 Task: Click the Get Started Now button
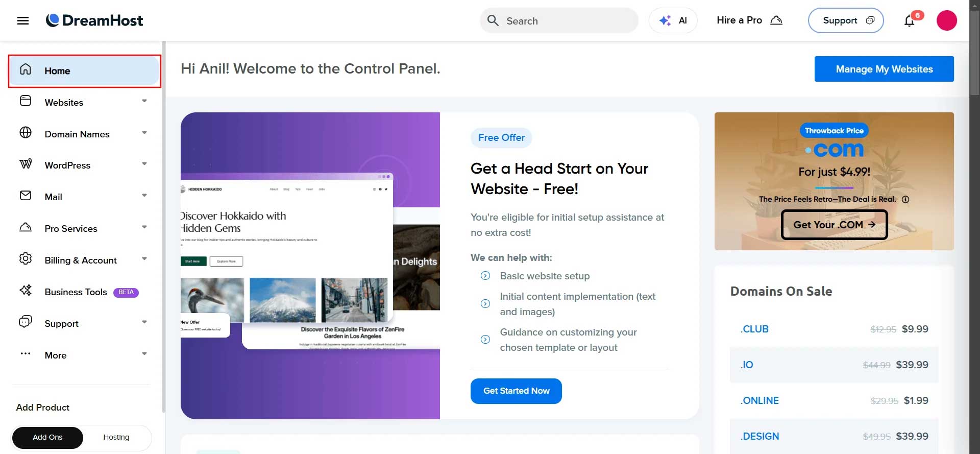click(516, 391)
